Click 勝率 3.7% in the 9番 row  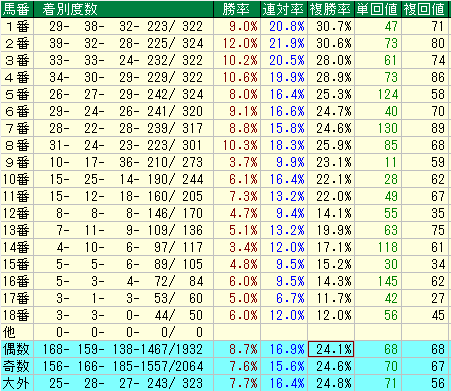pos(237,162)
